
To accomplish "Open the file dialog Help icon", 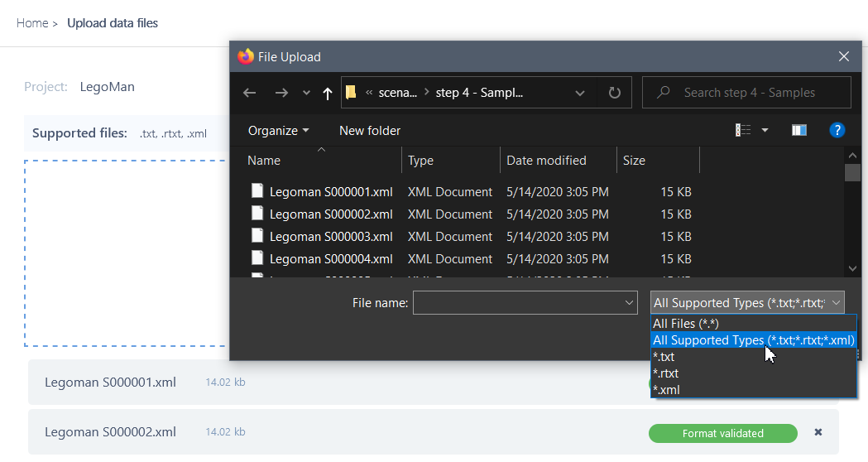I will [837, 130].
